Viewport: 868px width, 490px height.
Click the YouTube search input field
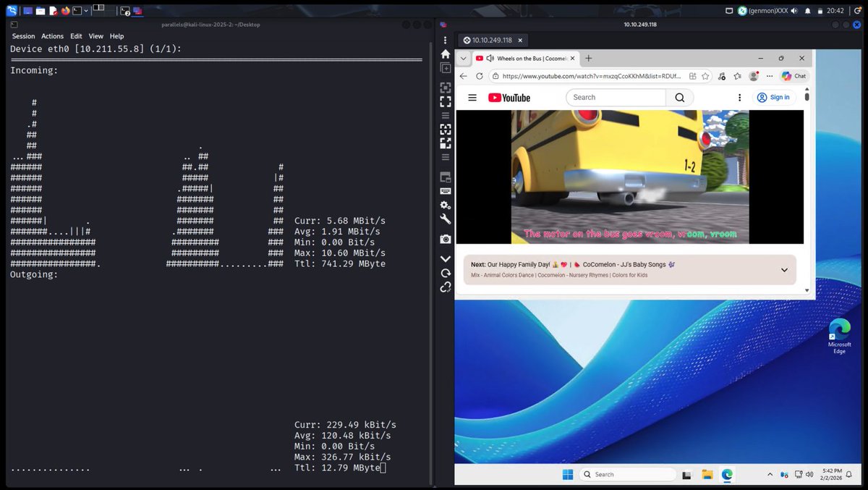click(x=616, y=98)
